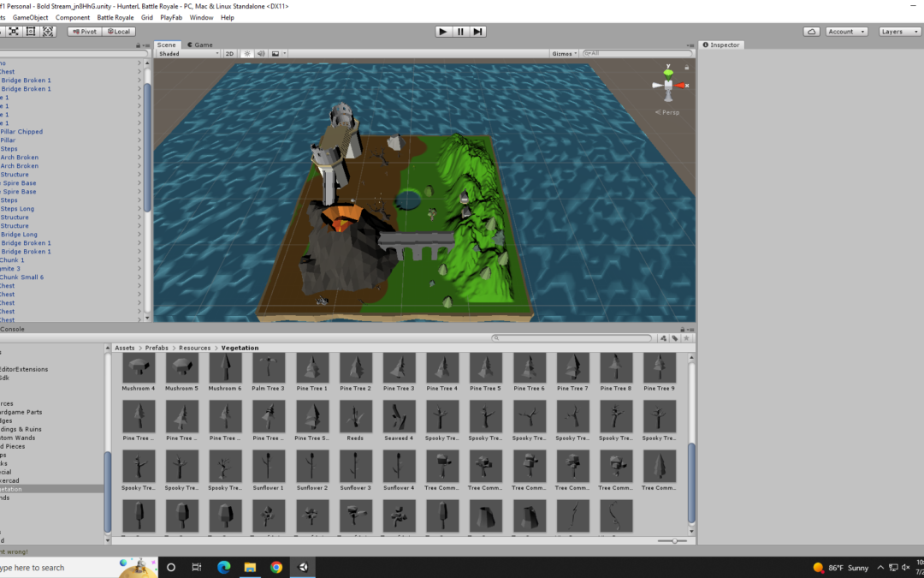Click the Search by Type filter icon
The width and height of the screenshot is (924, 578).
coord(664,338)
